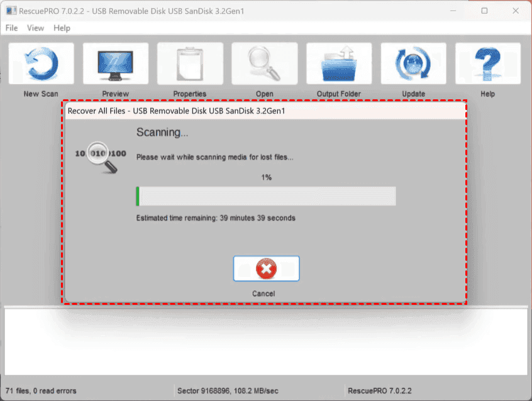This screenshot has width=532, height=401.
Task: Open the File menu
Action: click(x=11, y=28)
